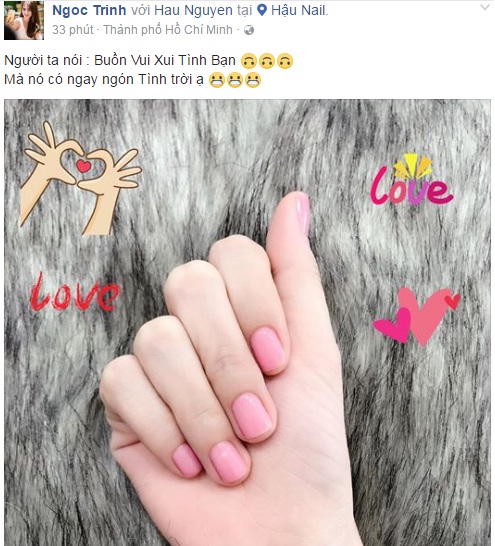495x546 pixels.
Task: Click the last upside-down face emoji
Action: tap(285, 61)
